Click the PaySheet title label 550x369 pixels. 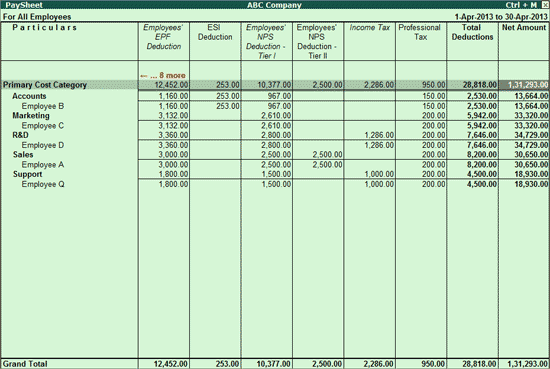point(24,5)
